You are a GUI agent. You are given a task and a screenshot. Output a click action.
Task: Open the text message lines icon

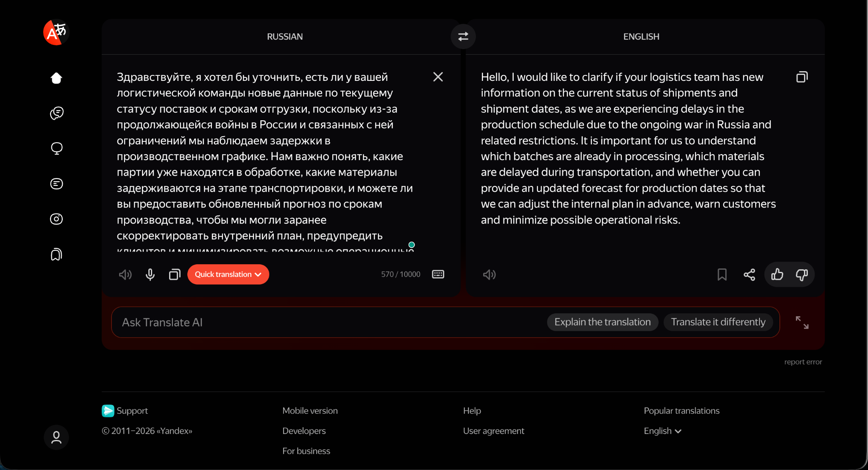click(x=56, y=184)
